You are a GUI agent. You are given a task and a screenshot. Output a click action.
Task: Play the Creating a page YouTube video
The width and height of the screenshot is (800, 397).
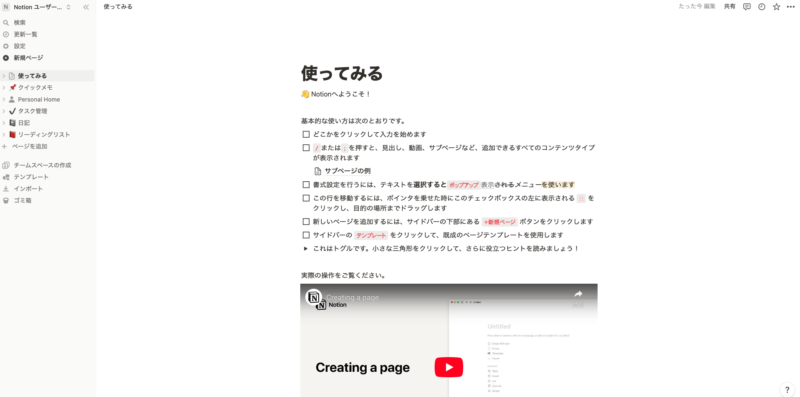448,367
